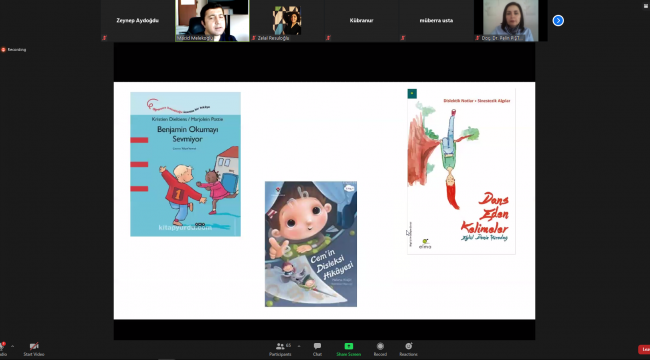Show next participants with blue arrow
The width and height of the screenshot is (650, 360).
558,20
